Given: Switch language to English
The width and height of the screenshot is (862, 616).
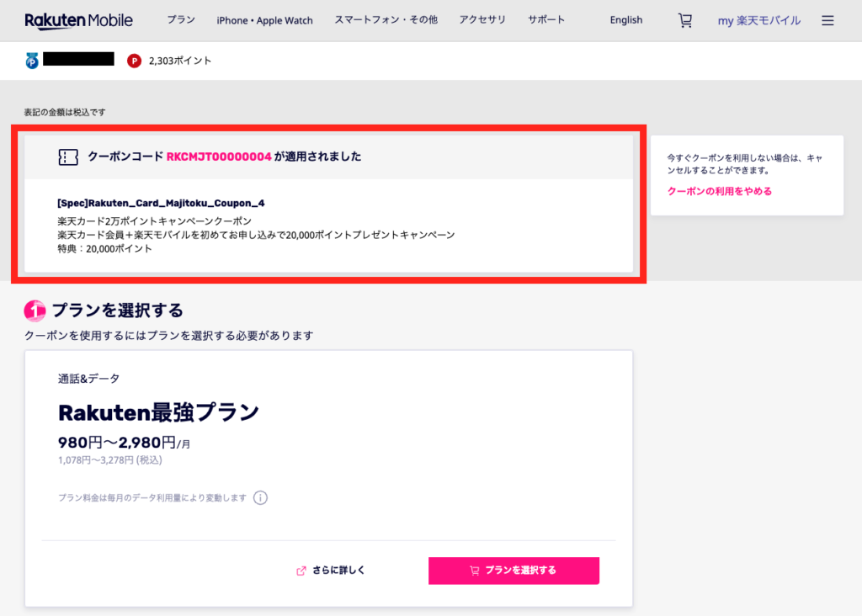Looking at the screenshot, I should click(625, 20).
